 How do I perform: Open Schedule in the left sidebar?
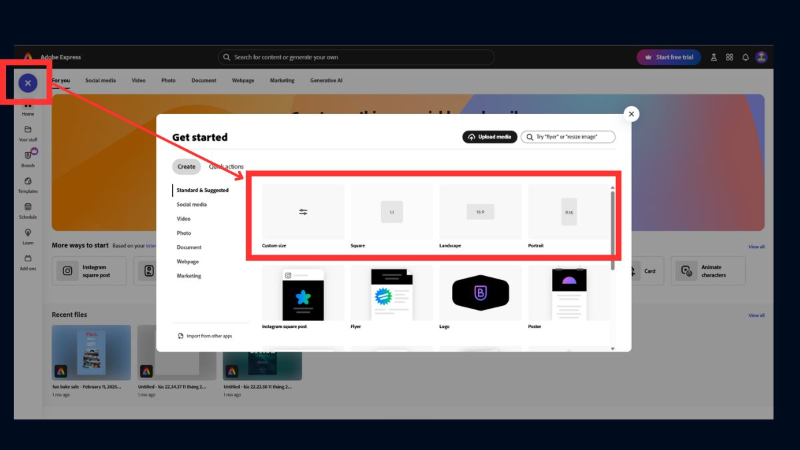point(28,211)
